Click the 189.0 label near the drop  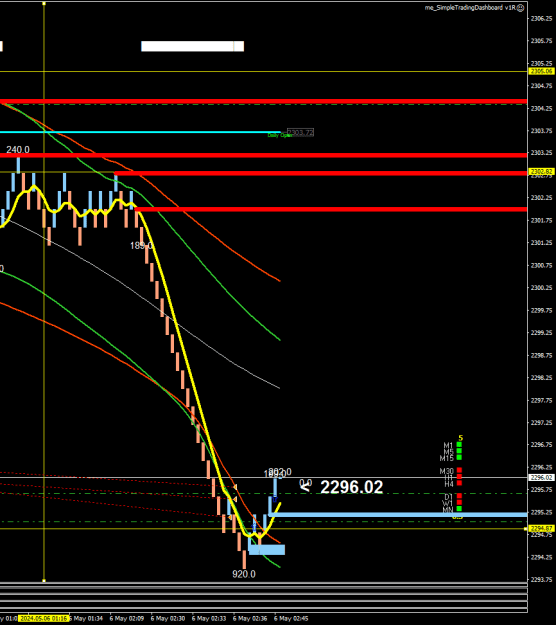[141, 246]
